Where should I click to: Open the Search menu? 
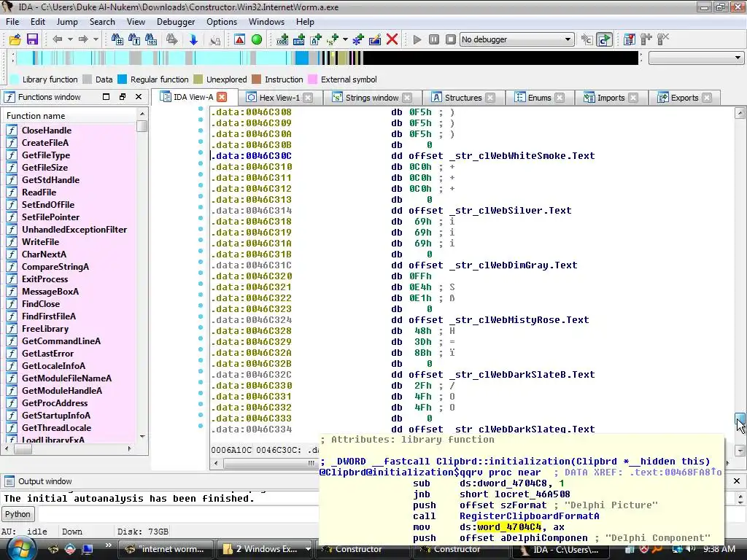click(102, 22)
